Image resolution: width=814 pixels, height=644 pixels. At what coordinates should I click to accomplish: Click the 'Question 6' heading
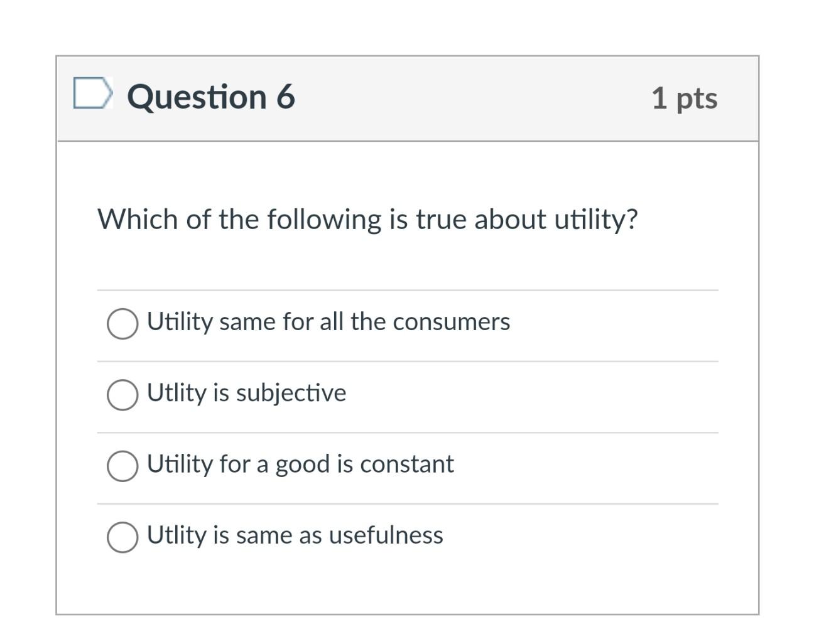tap(211, 97)
